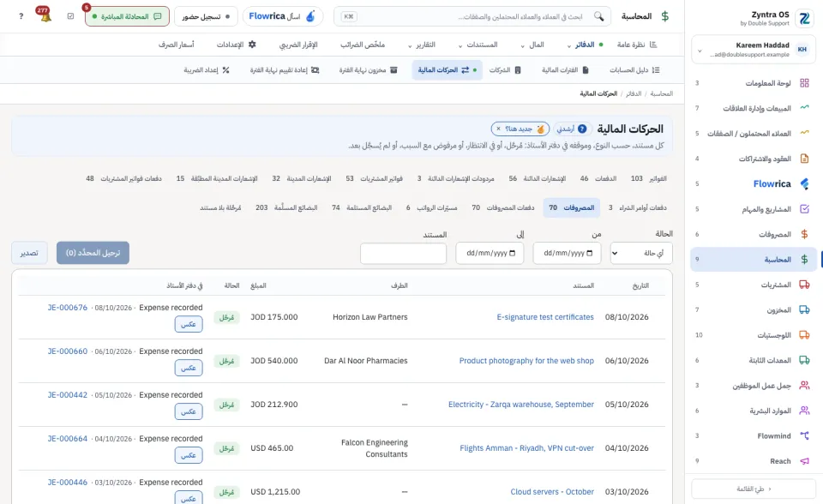823x504 pixels.
Task: Click the إعادة تقييم نهاية الفترة icon
Action: point(315,69)
